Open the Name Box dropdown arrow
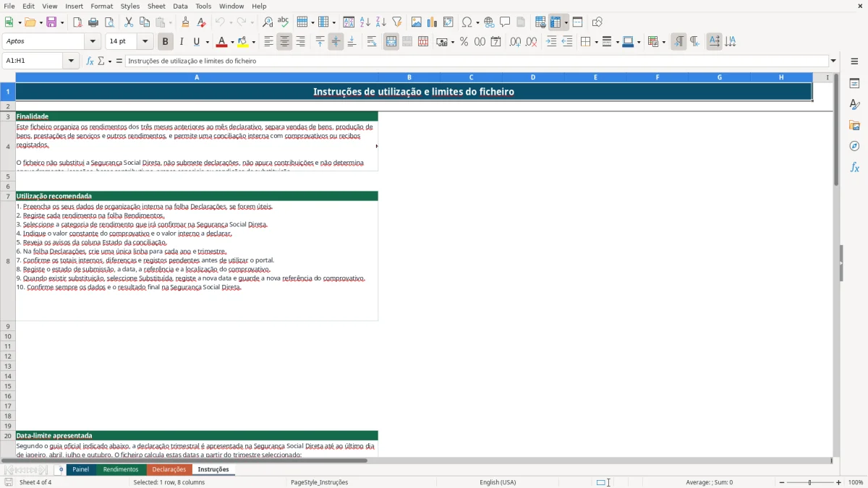The image size is (868, 488). point(71,61)
